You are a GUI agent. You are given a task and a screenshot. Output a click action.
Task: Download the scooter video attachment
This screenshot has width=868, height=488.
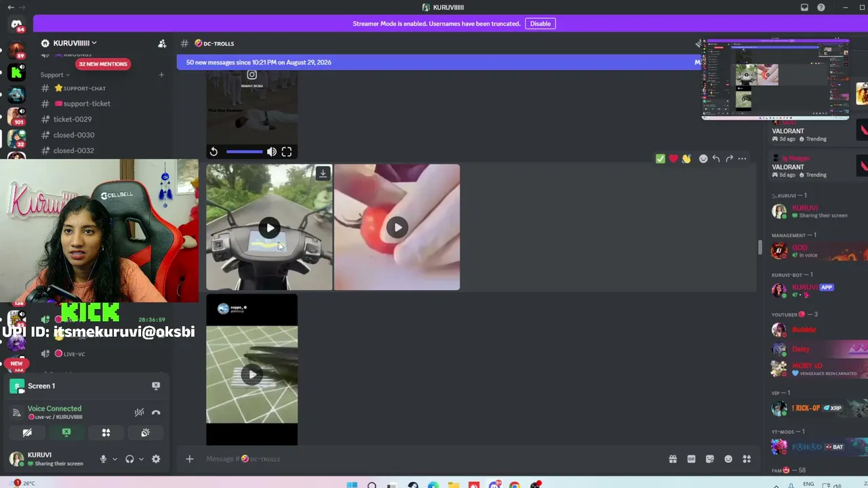pyautogui.click(x=323, y=174)
